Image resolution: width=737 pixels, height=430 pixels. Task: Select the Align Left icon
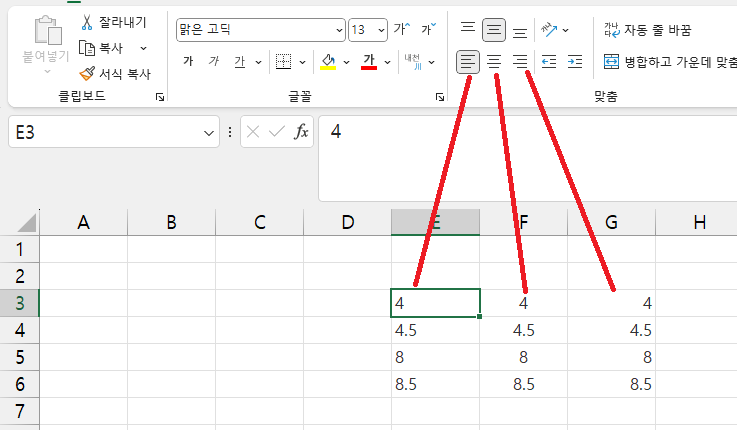[468, 62]
